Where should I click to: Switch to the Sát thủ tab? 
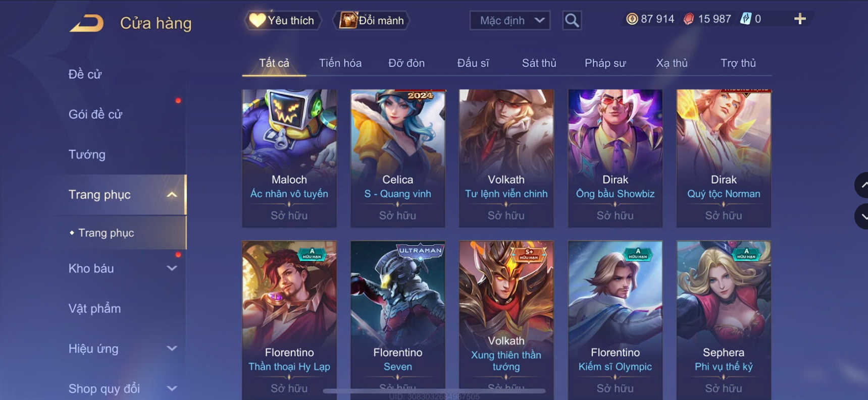pyautogui.click(x=539, y=63)
